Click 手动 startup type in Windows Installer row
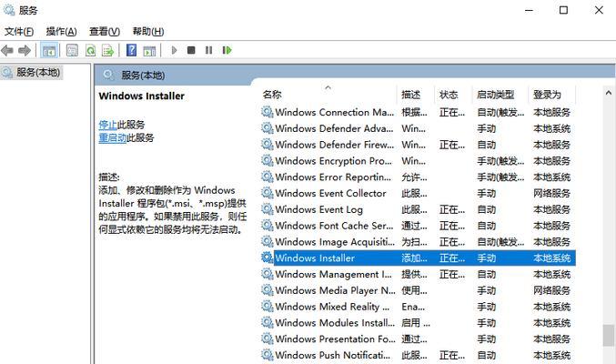 tap(487, 258)
